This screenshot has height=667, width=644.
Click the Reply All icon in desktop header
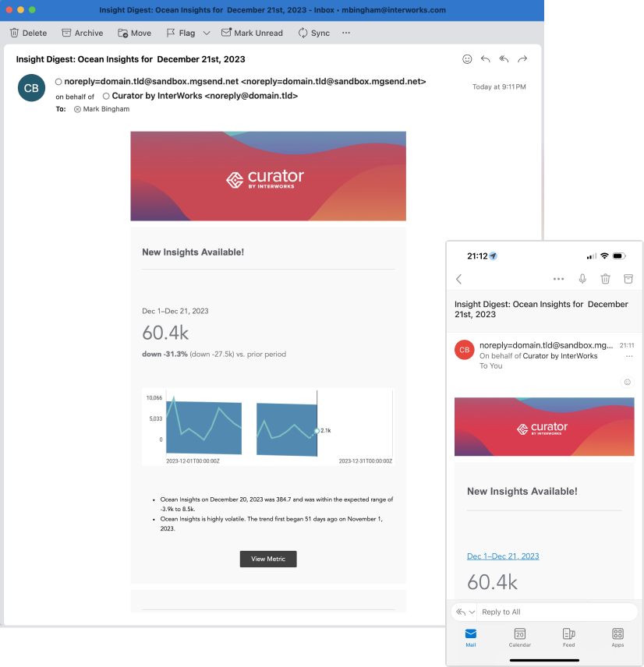click(504, 59)
